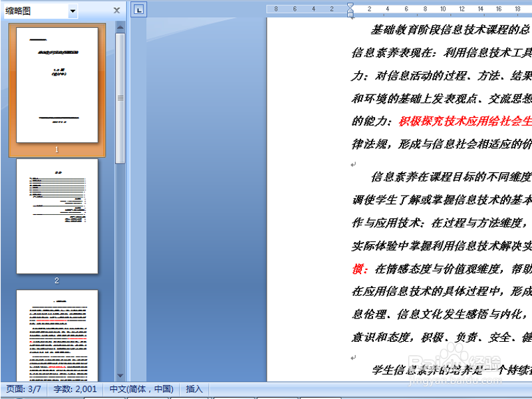The image size is (532, 399).
Task: Click the white page margin of the document
Action: point(306,199)
